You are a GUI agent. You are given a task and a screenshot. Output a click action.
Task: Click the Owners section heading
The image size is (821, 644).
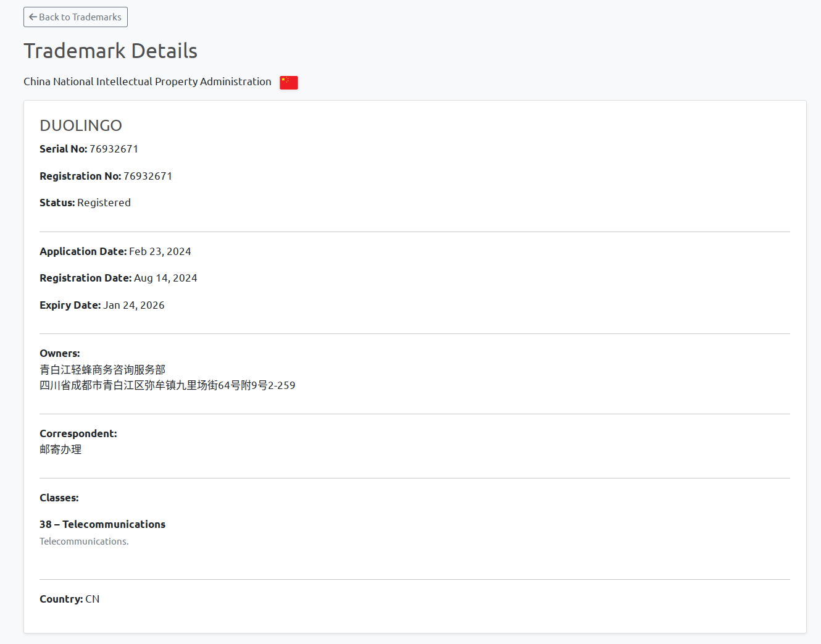coord(59,353)
